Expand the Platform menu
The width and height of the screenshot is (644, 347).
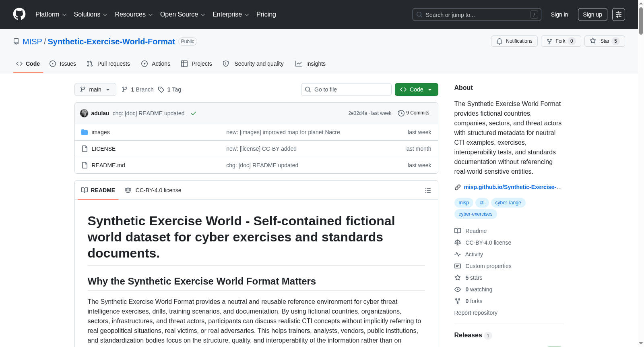51,15
